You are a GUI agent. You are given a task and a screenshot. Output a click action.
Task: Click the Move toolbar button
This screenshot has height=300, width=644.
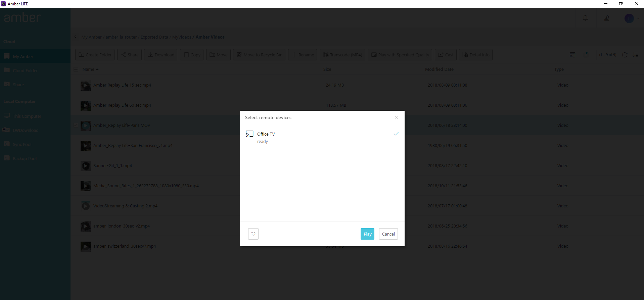point(218,55)
